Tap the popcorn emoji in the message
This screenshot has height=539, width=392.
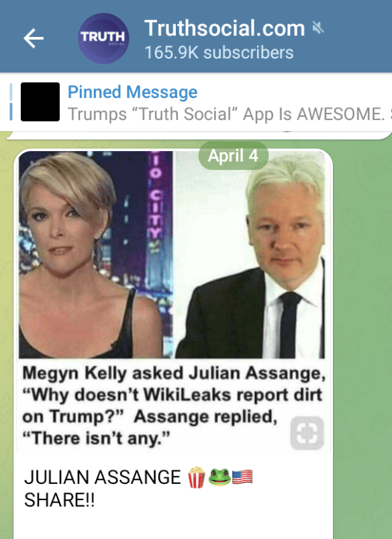[x=197, y=477]
